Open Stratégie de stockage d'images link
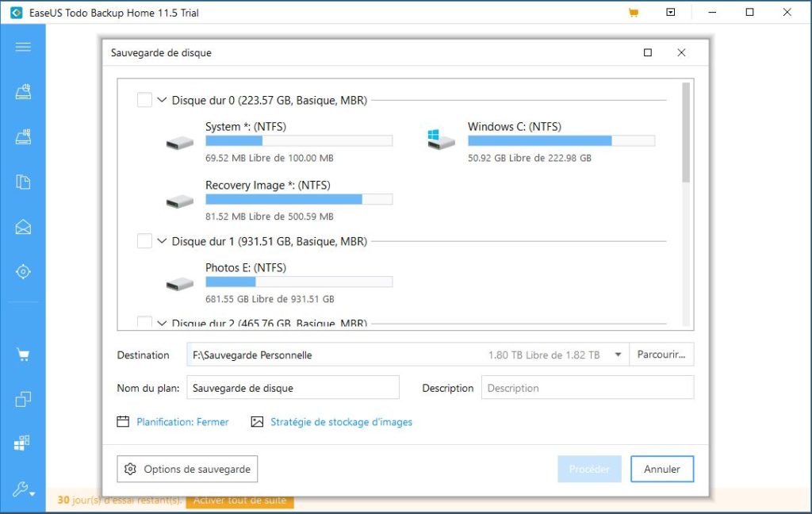The image size is (812, 514). [x=341, y=422]
